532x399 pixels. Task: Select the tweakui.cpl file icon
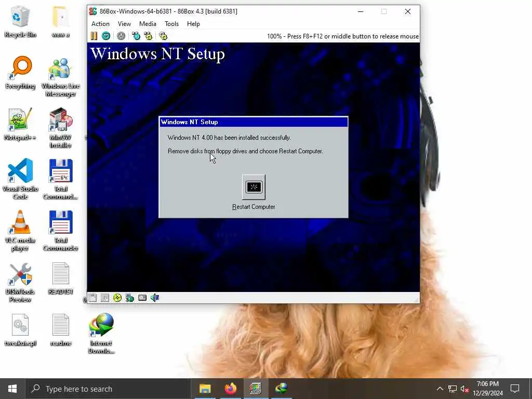click(20, 330)
